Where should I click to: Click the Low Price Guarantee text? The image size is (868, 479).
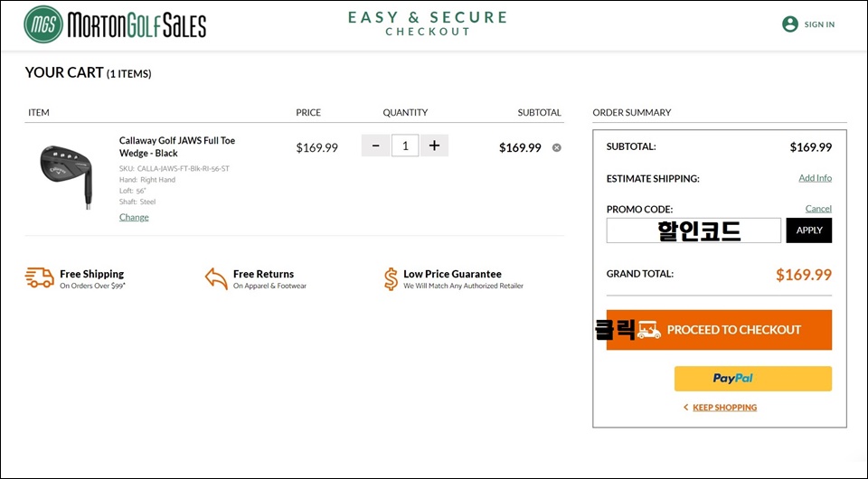[x=452, y=274]
